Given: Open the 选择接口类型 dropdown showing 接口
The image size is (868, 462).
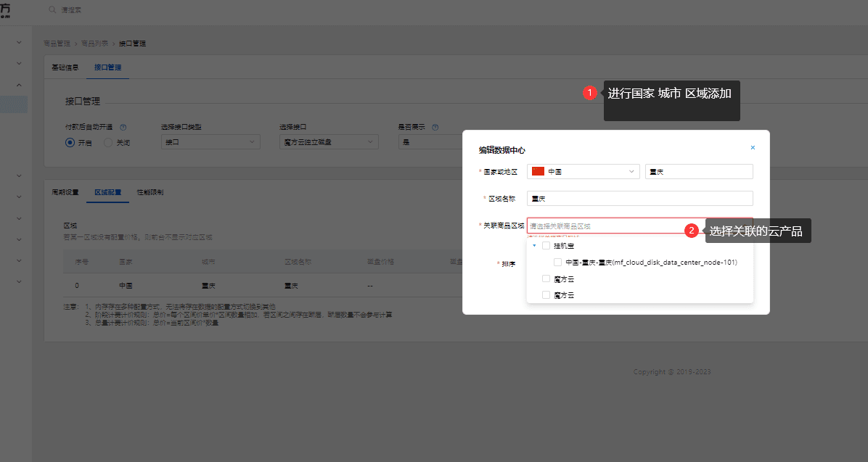Looking at the screenshot, I should tap(210, 142).
